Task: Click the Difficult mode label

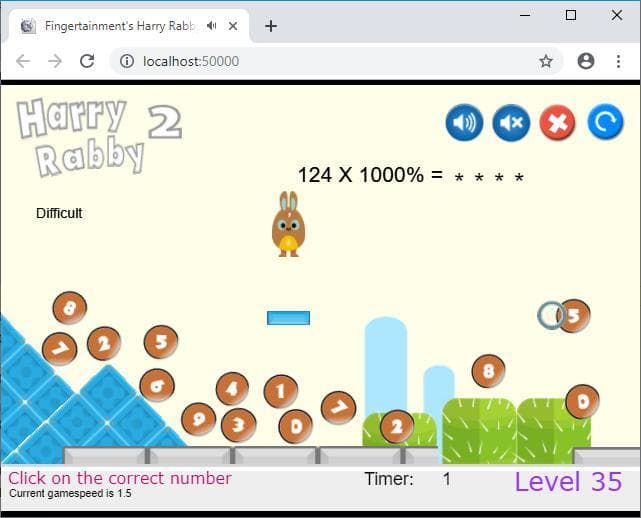Action: pyautogui.click(x=59, y=213)
